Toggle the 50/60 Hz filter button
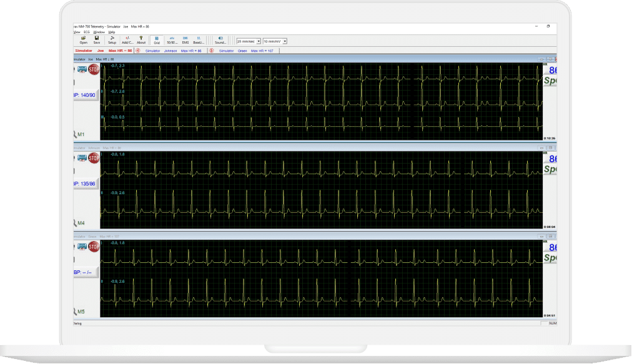This screenshot has height=364, width=632. pyautogui.click(x=172, y=39)
